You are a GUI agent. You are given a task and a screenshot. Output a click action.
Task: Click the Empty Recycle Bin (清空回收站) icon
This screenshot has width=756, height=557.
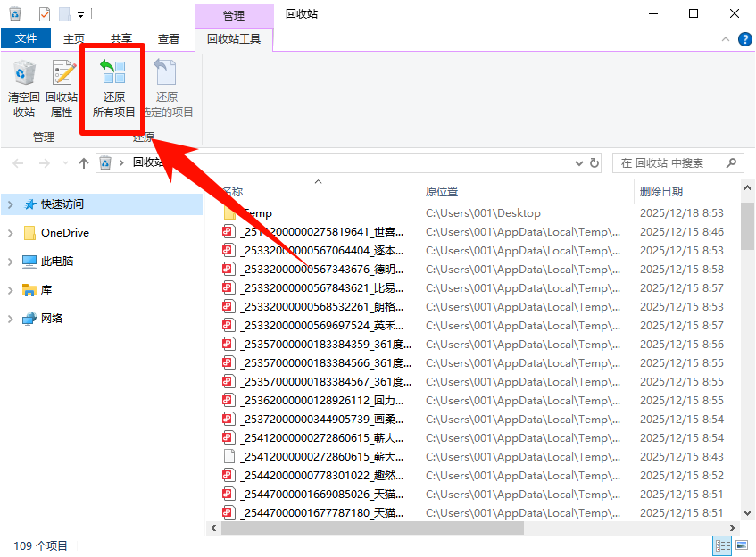(24, 89)
